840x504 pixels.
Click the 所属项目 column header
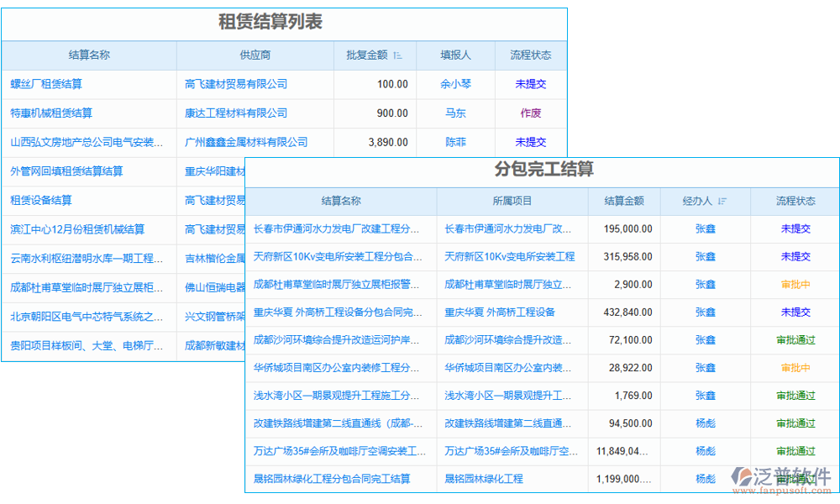512,201
